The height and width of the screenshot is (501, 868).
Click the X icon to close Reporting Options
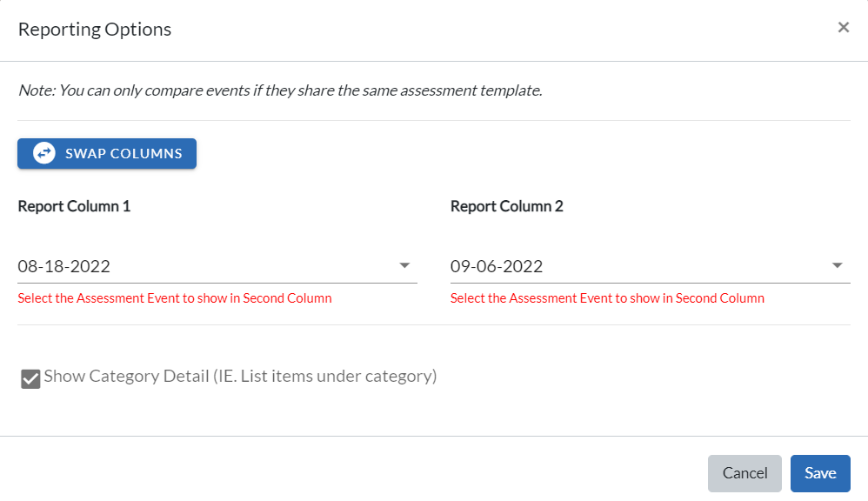843,26
